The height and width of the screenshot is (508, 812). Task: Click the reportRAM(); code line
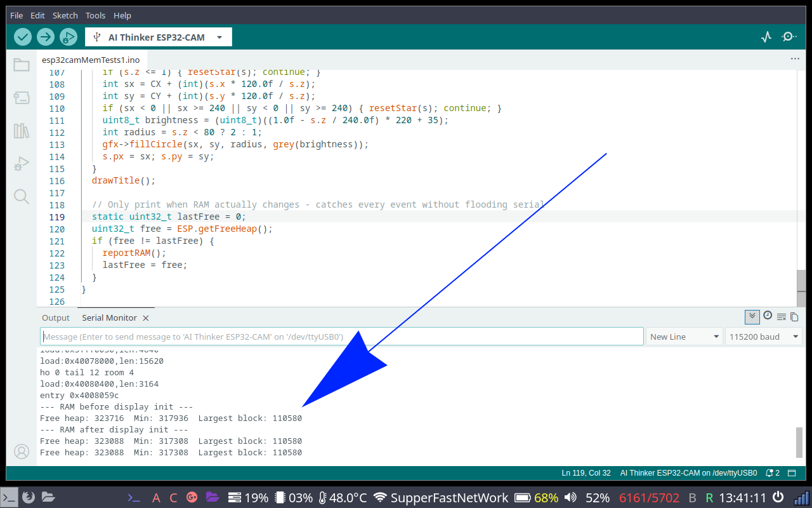[x=134, y=253]
